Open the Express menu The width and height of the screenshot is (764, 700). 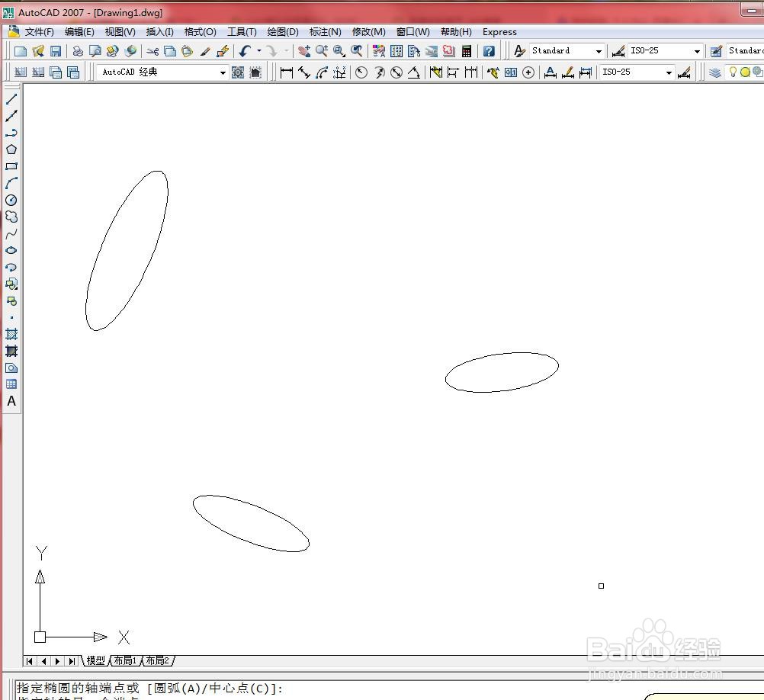click(499, 32)
